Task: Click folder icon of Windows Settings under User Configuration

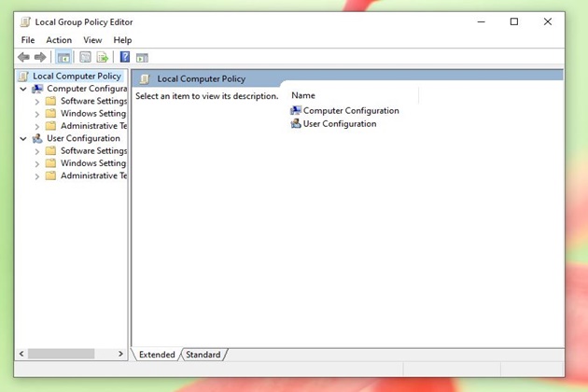Action: (50, 163)
